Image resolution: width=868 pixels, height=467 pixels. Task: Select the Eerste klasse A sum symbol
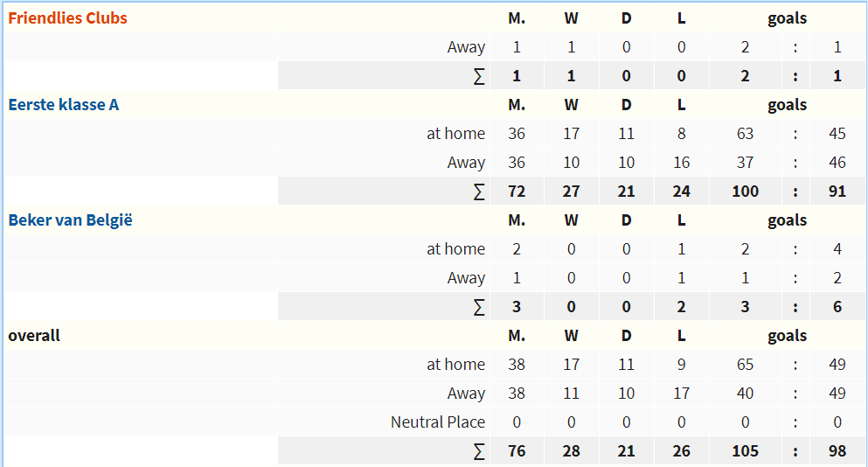click(x=479, y=192)
